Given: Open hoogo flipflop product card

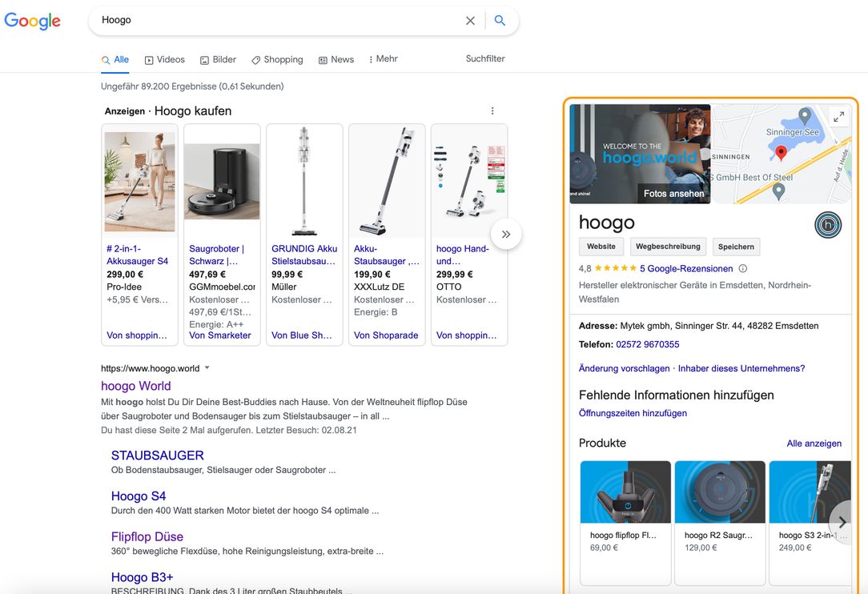Looking at the screenshot, I should pyautogui.click(x=625, y=522).
